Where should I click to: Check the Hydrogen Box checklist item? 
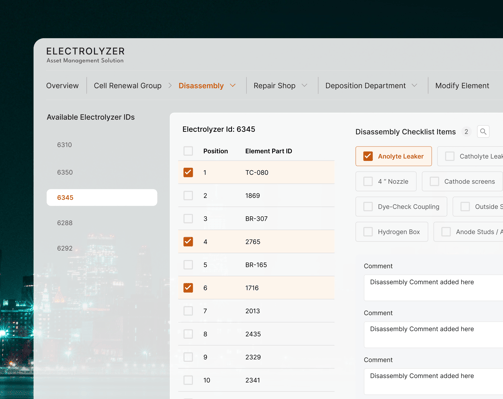368,232
